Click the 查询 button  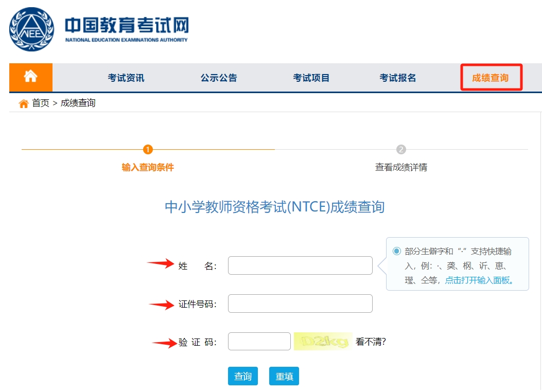click(x=242, y=376)
